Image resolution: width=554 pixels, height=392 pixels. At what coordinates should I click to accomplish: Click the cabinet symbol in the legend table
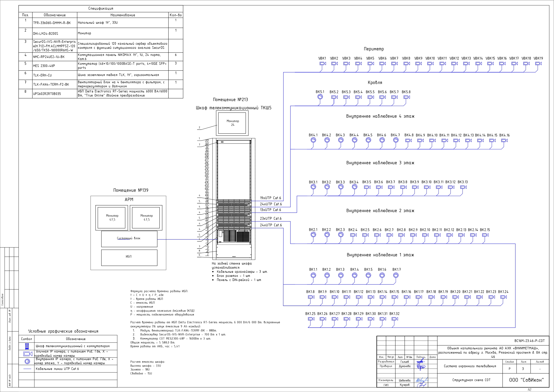[27, 346]
